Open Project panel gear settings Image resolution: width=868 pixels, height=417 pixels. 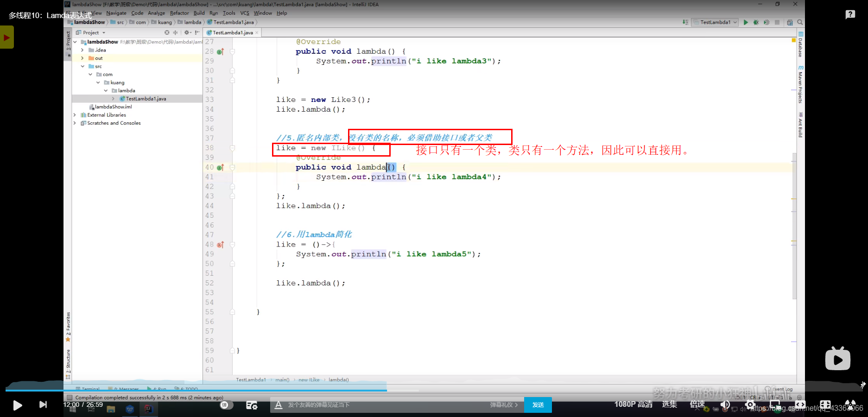pyautogui.click(x=187, y=32)
